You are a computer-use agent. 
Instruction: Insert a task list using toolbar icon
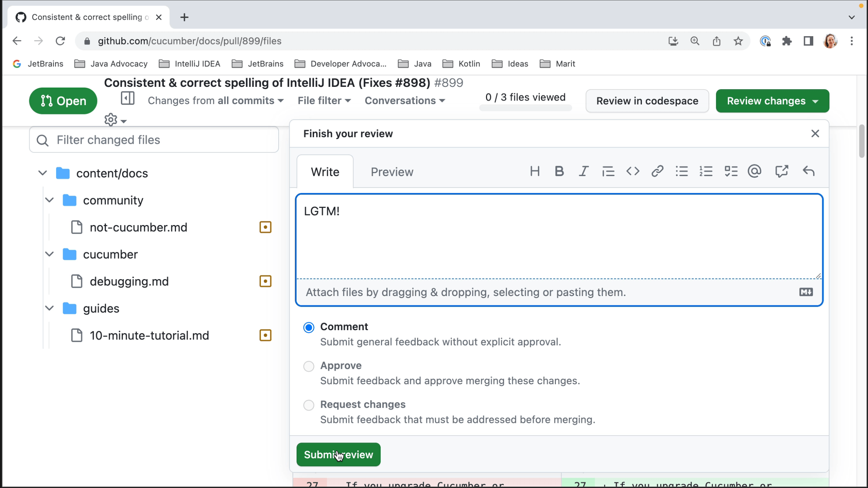731,171
